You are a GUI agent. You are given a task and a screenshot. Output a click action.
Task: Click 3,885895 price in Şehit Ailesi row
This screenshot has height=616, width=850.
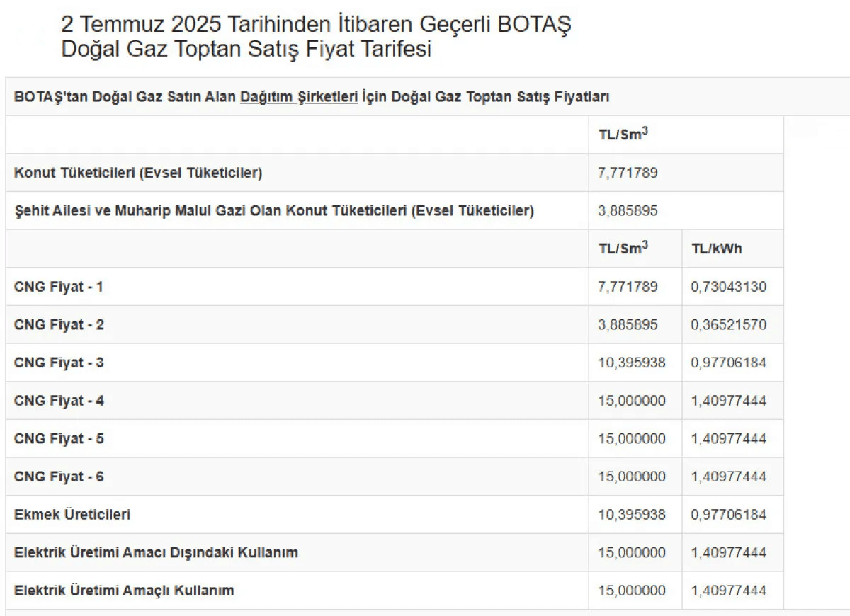click(628, 210)
